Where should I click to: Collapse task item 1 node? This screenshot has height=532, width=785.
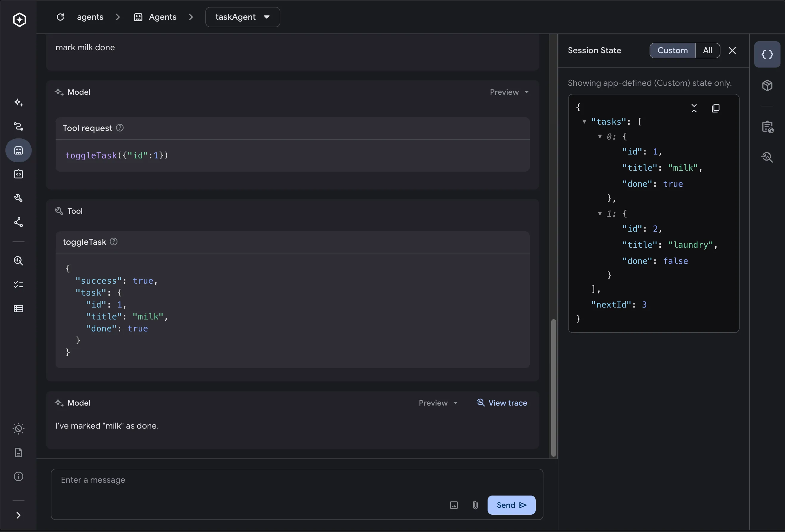pos(600,213)
